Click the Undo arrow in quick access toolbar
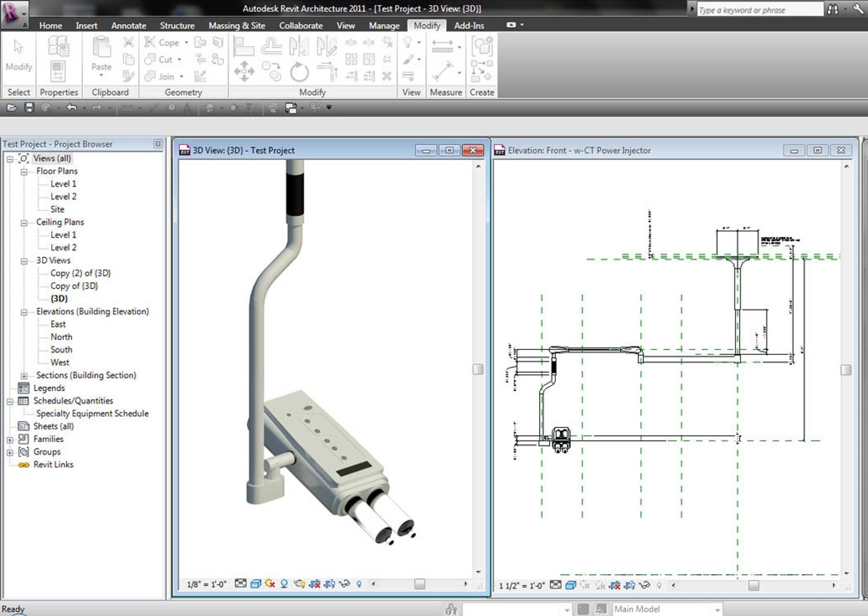The width and height of the screenshot is (868, 616). [x=71, y=107]
